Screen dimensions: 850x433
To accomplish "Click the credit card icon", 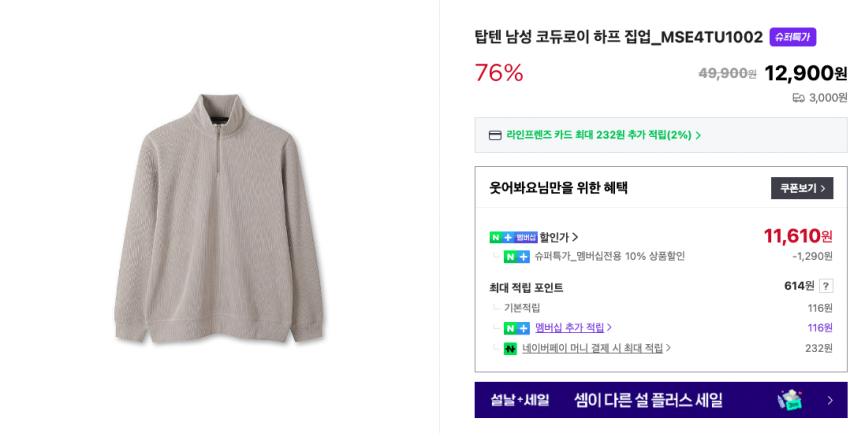I will pos(495,135).
